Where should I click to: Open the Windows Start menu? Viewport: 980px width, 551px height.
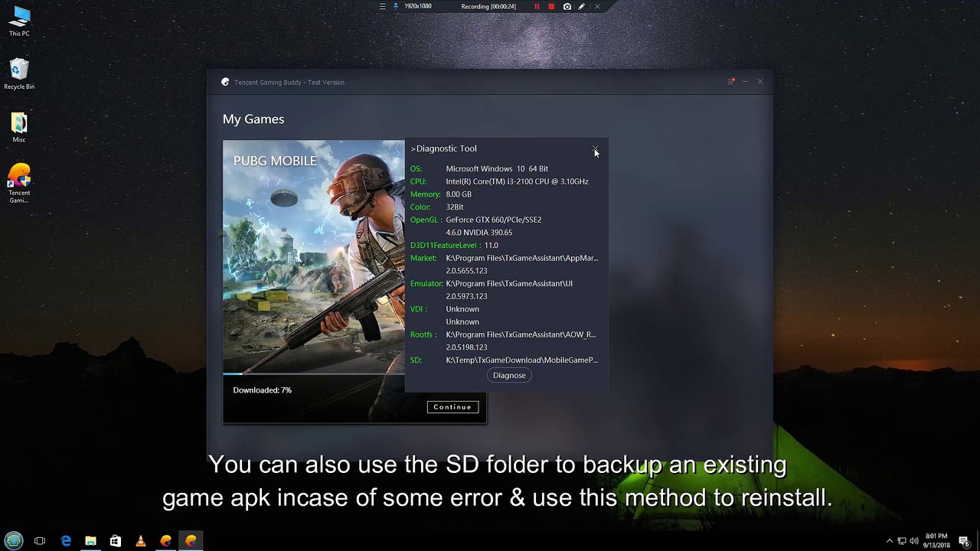[x=14, y=541]
